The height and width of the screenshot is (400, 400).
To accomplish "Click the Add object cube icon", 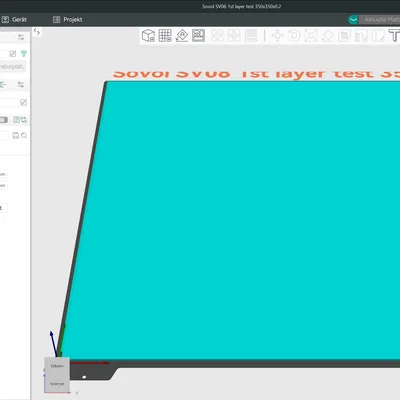I will pos(148,35).
